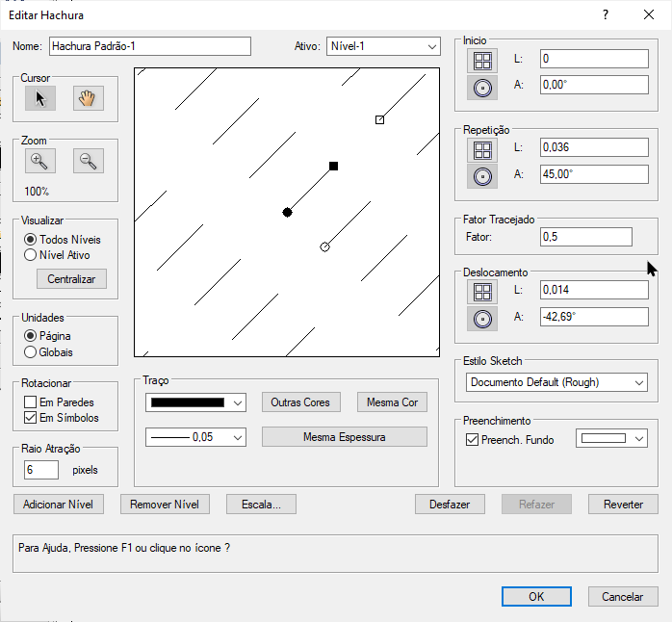The image size is (672, 622).
Task: Click the Nome text field
Action: (150, 46)
